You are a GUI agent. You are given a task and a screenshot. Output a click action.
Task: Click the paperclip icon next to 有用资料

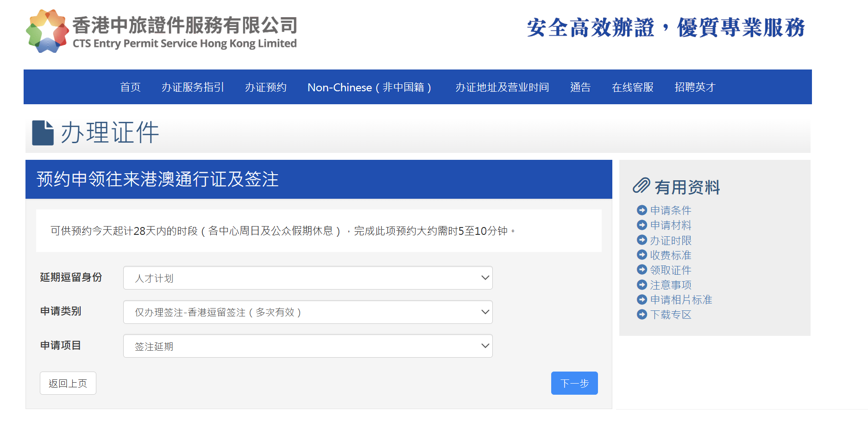(x=642, y=186)
